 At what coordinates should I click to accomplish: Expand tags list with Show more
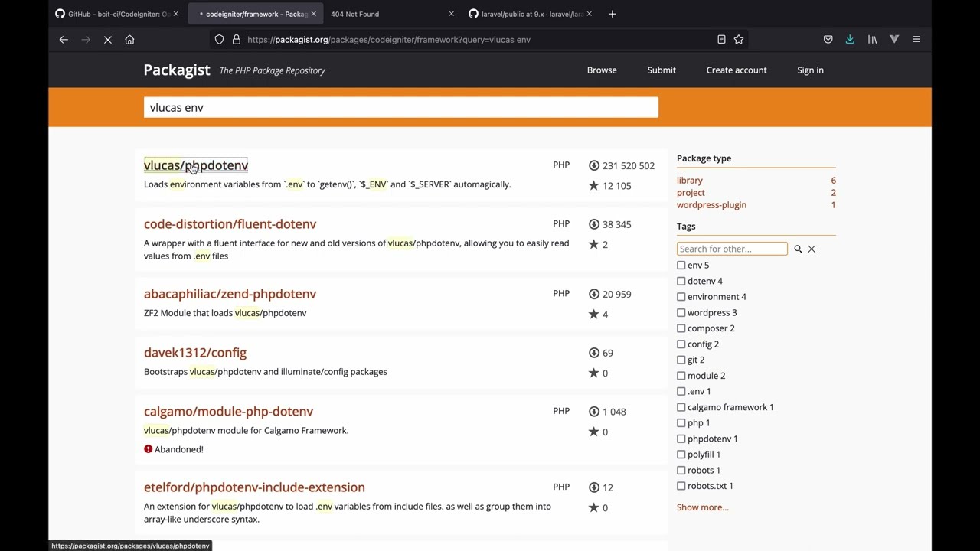tap(703, 507)
